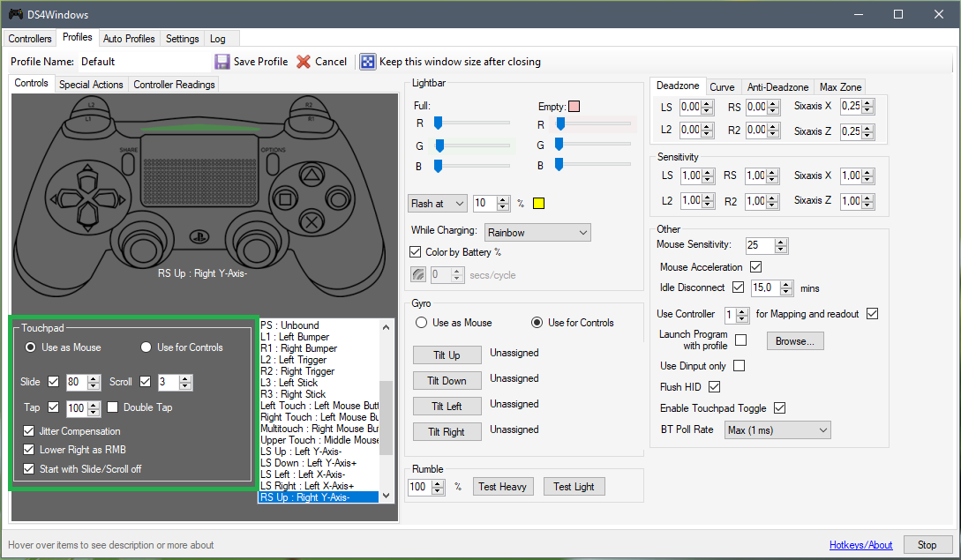This screenshot has width=961, height=560.
Task: Click the Test Light rumble button
Action: coord(574,487)
